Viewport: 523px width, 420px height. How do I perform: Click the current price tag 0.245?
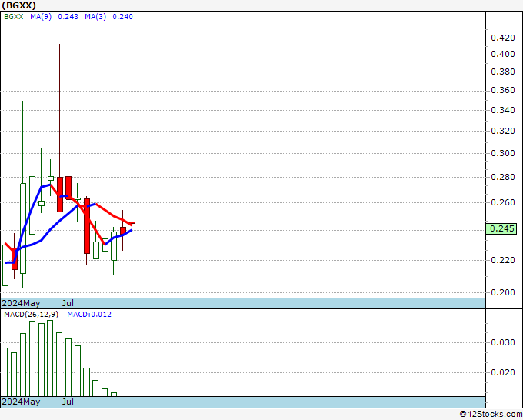point(501,229)
